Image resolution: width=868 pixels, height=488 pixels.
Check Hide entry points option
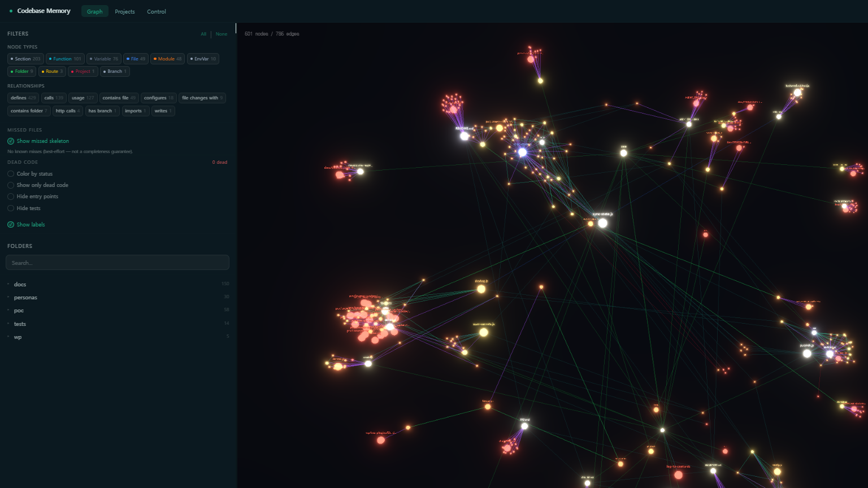pos(33,197)
